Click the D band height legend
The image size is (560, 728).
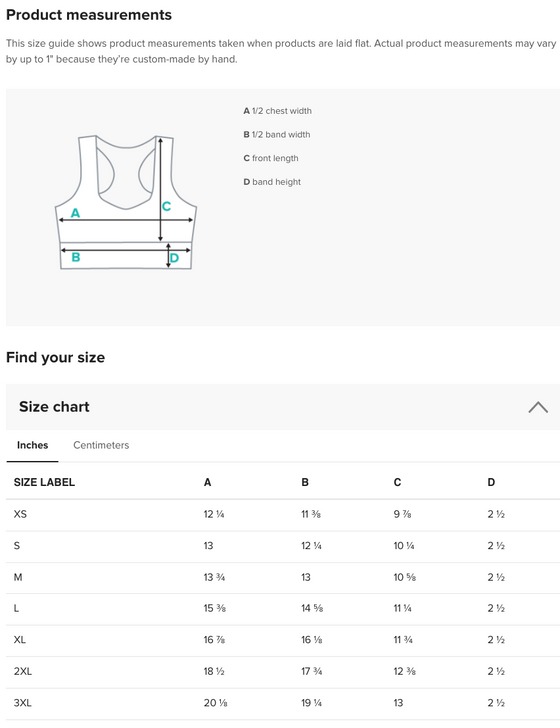(272, 182)
